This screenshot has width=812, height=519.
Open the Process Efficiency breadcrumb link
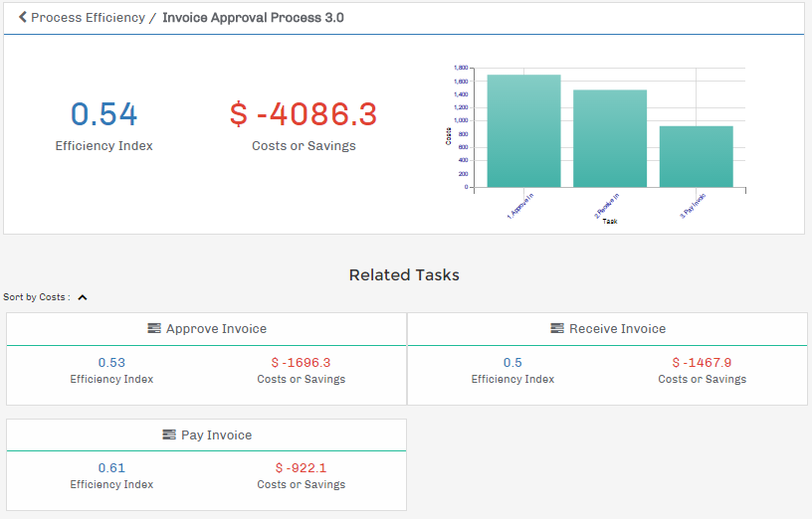pos(88,18)
